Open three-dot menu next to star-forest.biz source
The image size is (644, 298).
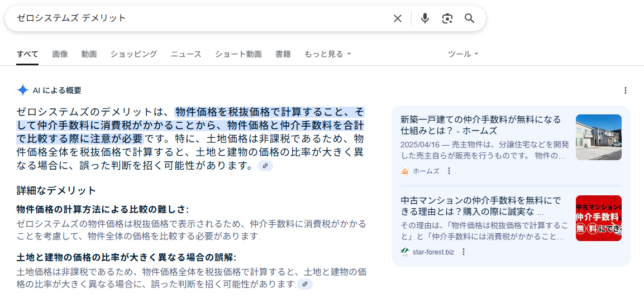(464, 252)
